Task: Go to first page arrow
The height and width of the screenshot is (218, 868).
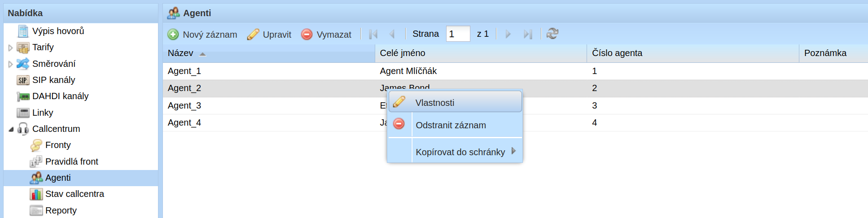Action: (x=373, y=34)
